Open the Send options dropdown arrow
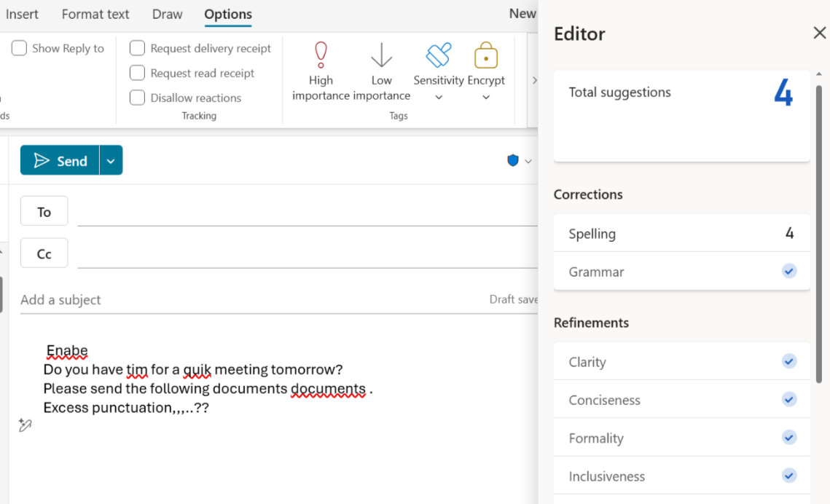This screenshot has height=504, width=830. click(x=111, y=160)
